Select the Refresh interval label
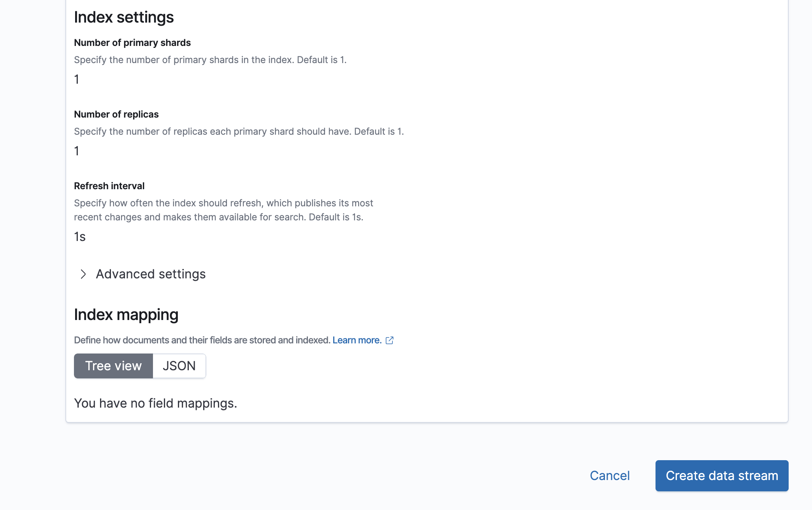 [x=109, y=186]
